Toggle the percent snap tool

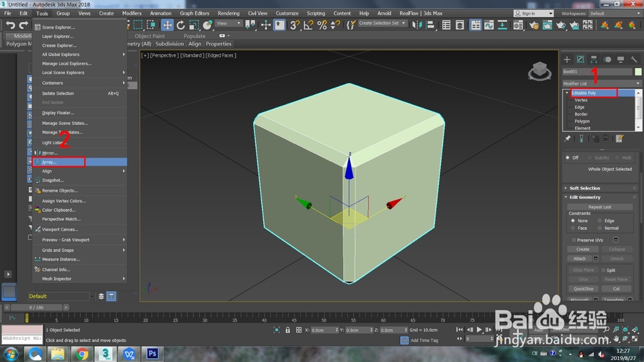322,25
